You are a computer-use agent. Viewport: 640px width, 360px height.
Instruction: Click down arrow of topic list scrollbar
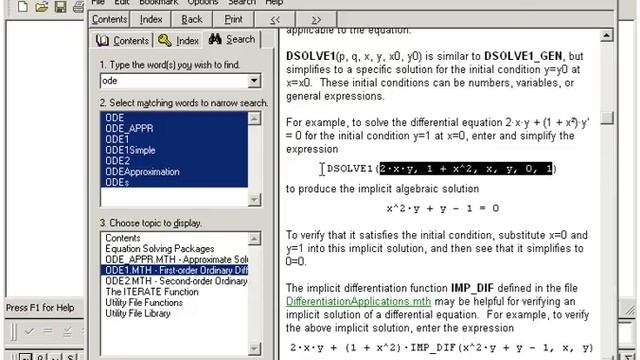(x=254, y=349)
